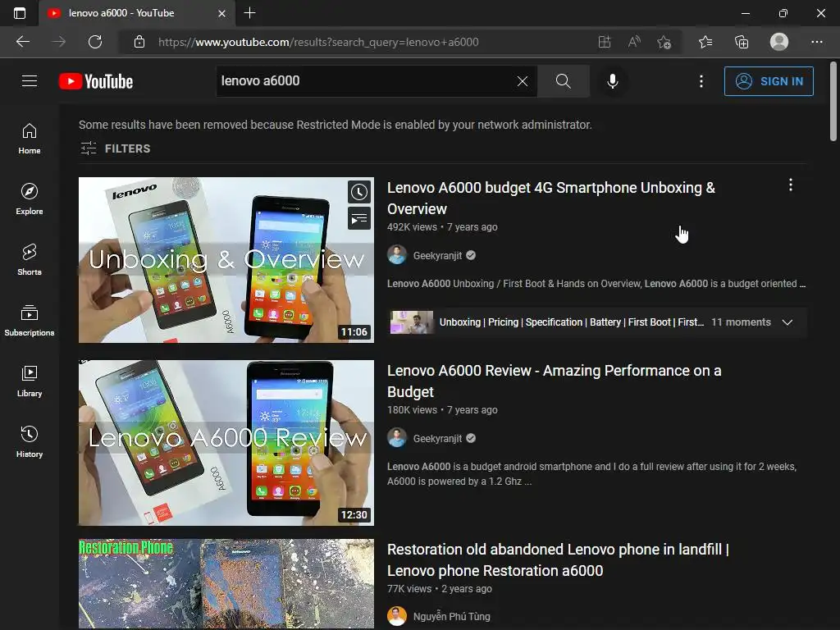
Task: Open Nguyễn Phú Tùng channel name
Action: (452, 617)
